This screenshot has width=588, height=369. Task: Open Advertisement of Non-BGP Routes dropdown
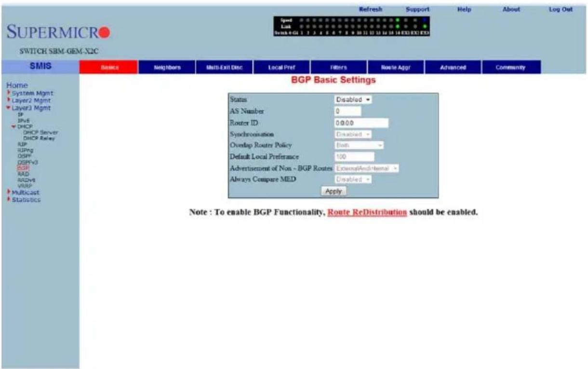(x=367, y=168)
